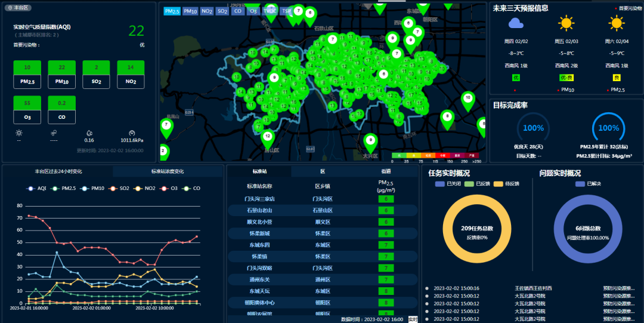This screenshot has width=644, height=323.
Task: Click the Daxing district map marker showing 9
Action: tap(370, 141)
